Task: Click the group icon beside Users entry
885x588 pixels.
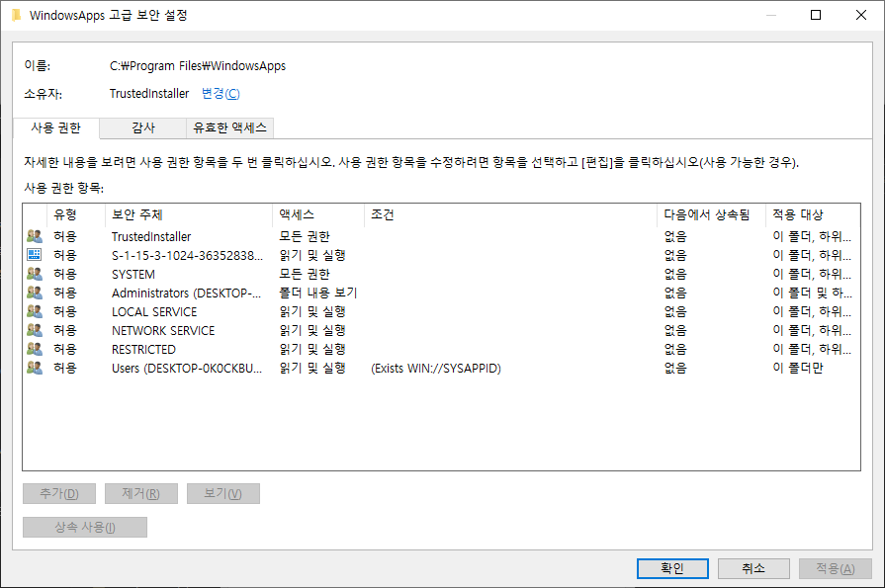Action: coord(35,368)
